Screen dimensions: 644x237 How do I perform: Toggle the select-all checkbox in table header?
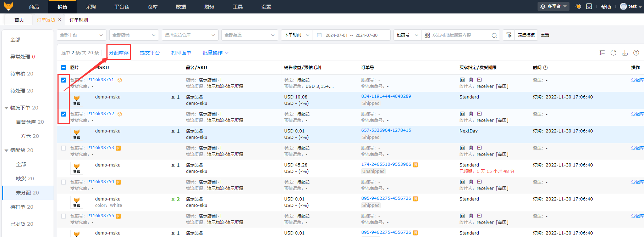tap(64, 68)
